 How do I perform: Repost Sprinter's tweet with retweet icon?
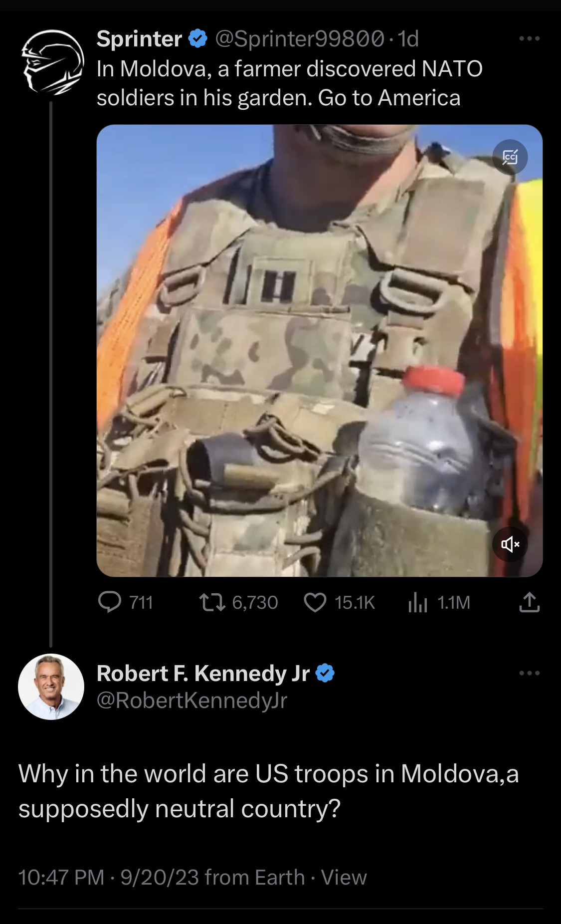coord(212,602)
